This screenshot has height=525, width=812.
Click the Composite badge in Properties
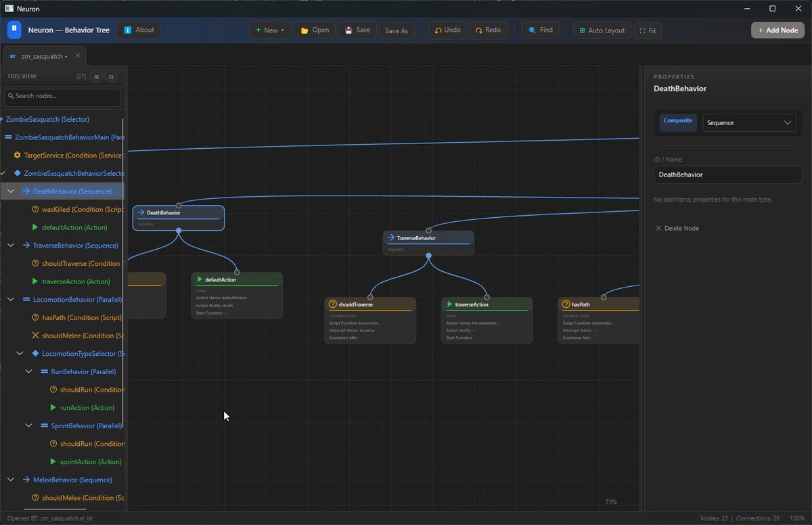678,121
